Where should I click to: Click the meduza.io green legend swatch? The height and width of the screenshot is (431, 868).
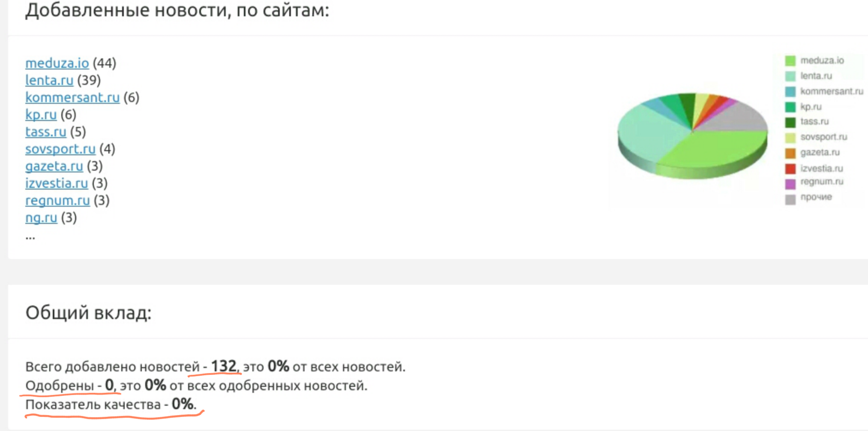(x=790, y=60)
